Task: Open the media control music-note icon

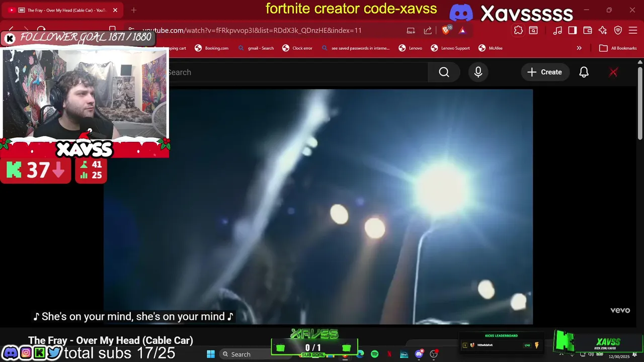Action: tap(557, 30)
